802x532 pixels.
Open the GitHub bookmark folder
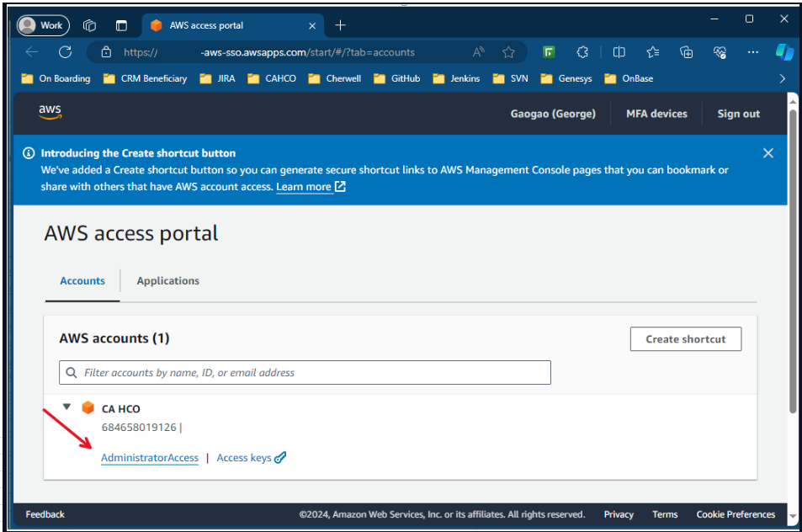[397, 78]
